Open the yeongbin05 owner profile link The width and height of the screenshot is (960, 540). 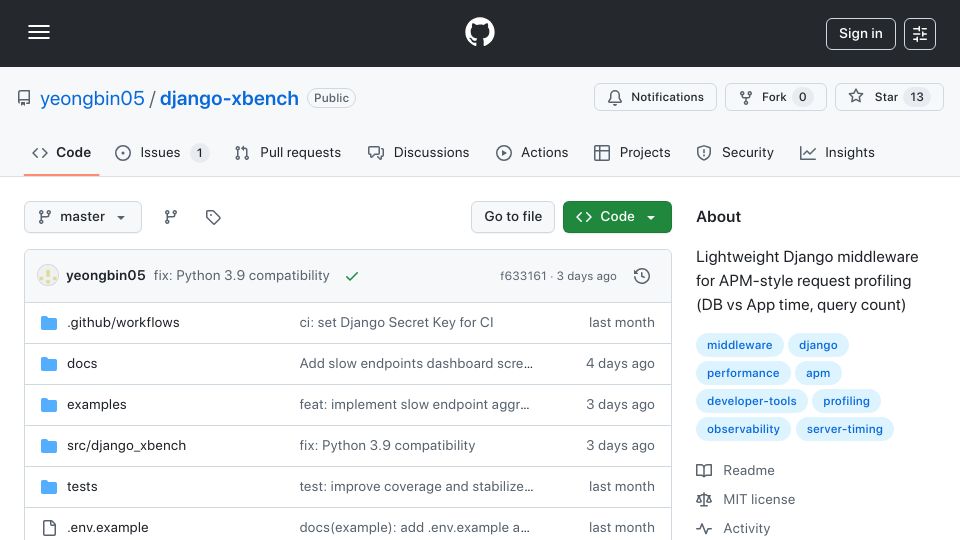(x=92, y=98)
